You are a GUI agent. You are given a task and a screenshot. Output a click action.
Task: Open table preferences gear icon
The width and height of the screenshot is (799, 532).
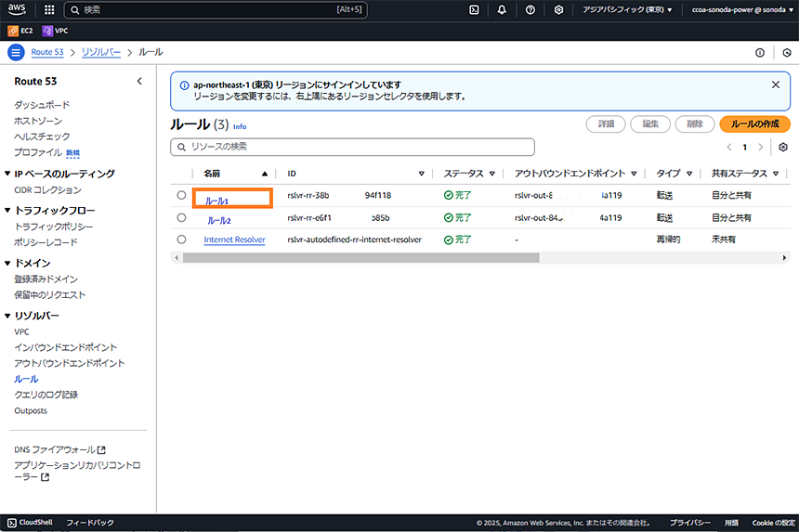(x=783, y=147)
